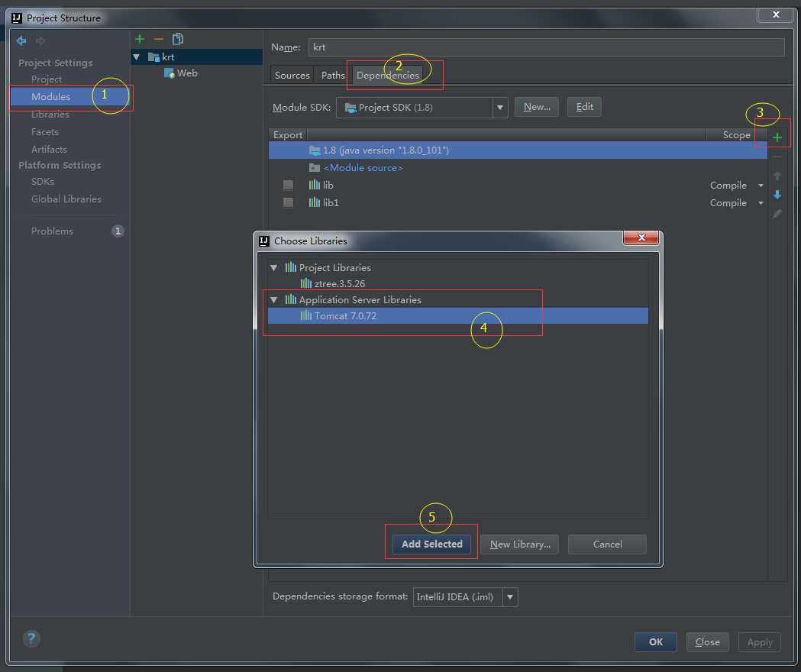Switch to the Sources tab

click(292, 75)
